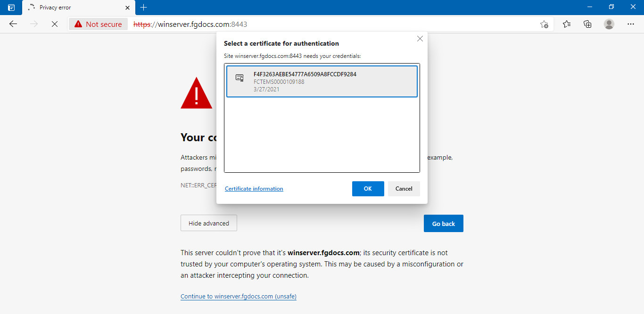
Task: Click the Go back button
Action: point(443,224)
